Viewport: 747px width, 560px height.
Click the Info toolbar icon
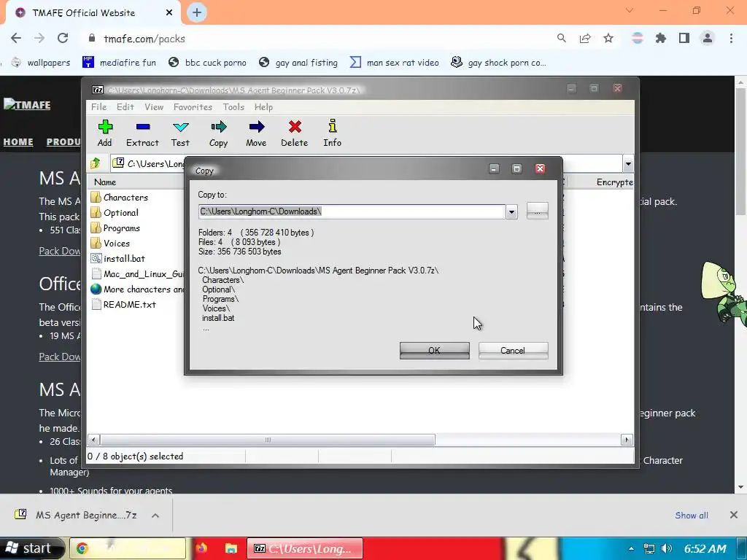pos(332,133)
